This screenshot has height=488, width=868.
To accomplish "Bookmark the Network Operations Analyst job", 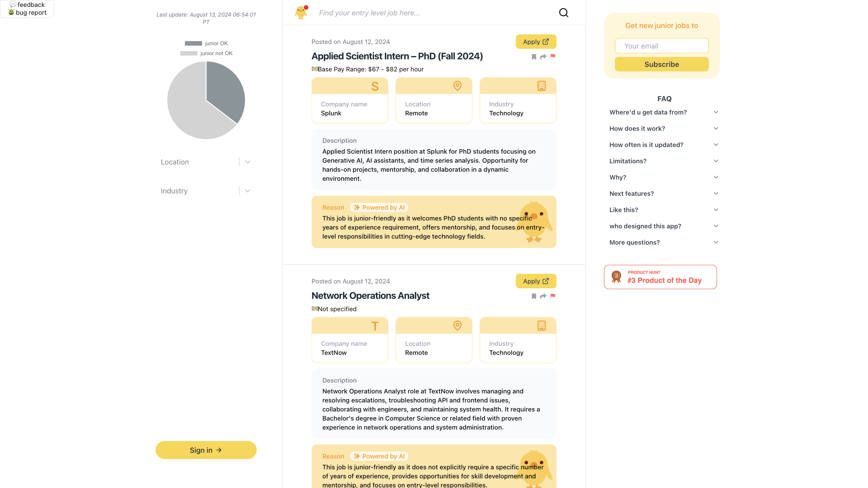I will pos(534,296).
